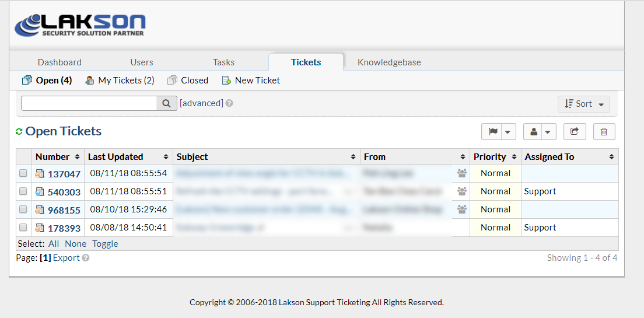This screenshot has height=318, width=644.
Task: Click the refresh icon beside Open Tickets
Action: click(19, 132)
